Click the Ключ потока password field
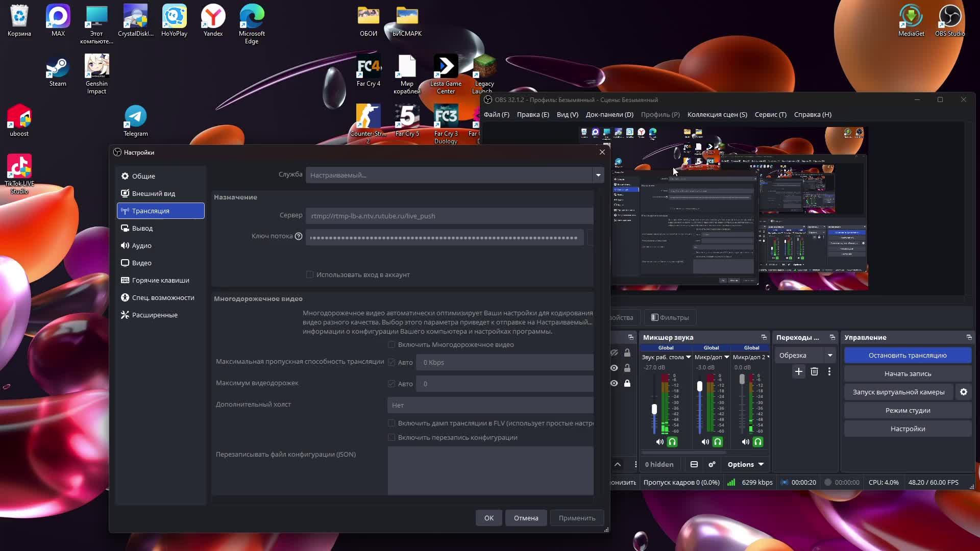The width and height of the screenshot is (980, 551). (445, 238)
